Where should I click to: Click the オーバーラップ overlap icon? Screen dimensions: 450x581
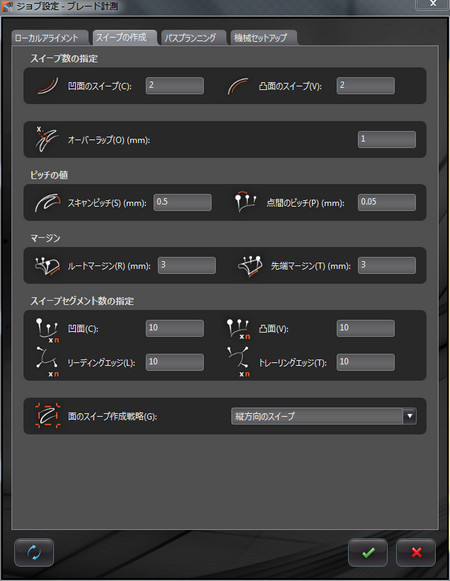tap(46, 139)
